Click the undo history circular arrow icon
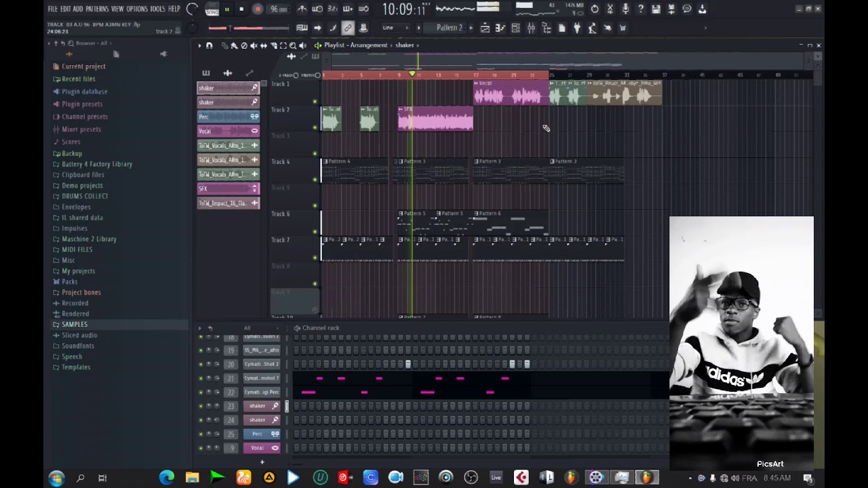The image size is (868, 488). click(x=595, y=9)
